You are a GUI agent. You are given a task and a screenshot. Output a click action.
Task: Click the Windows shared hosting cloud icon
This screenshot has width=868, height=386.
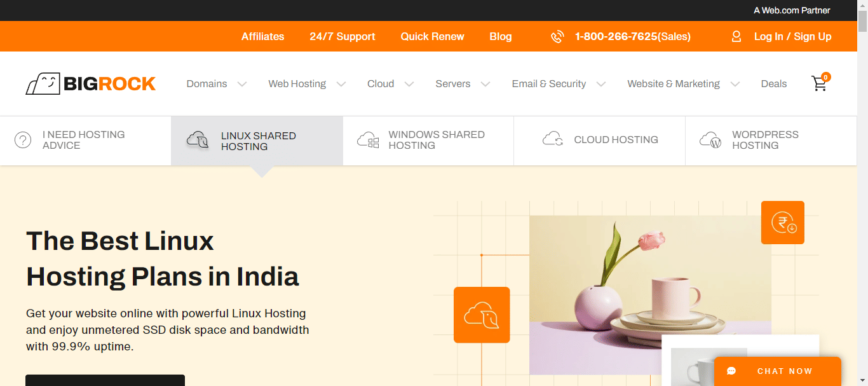coord(368,140)
